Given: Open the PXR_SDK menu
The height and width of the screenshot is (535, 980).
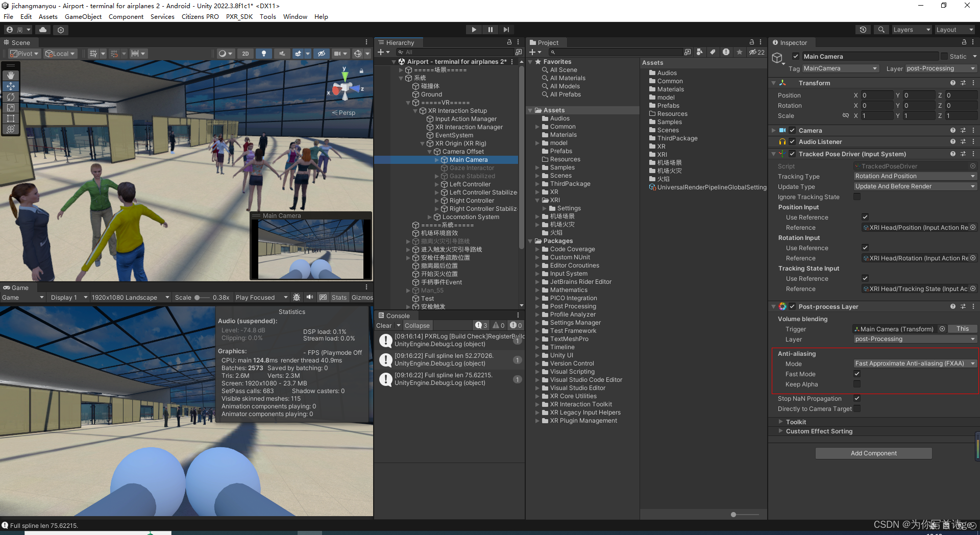Looking at the screenshot, I should point(239,16).
